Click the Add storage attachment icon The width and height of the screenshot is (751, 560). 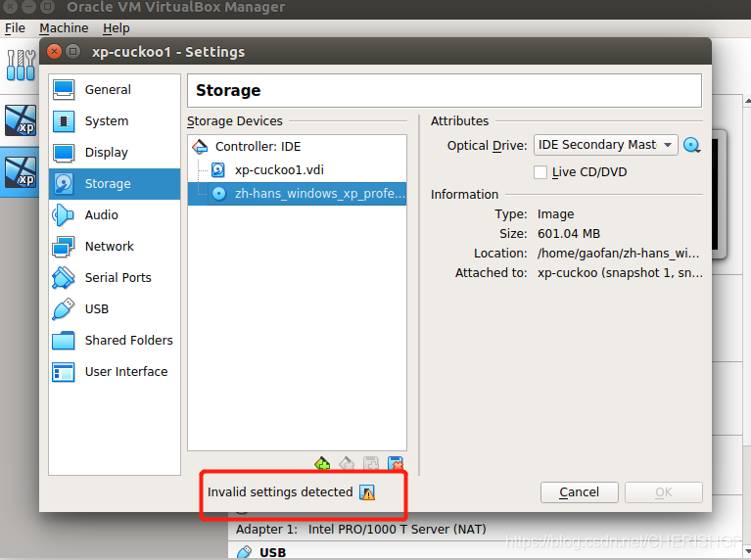(x=371, y=464)
